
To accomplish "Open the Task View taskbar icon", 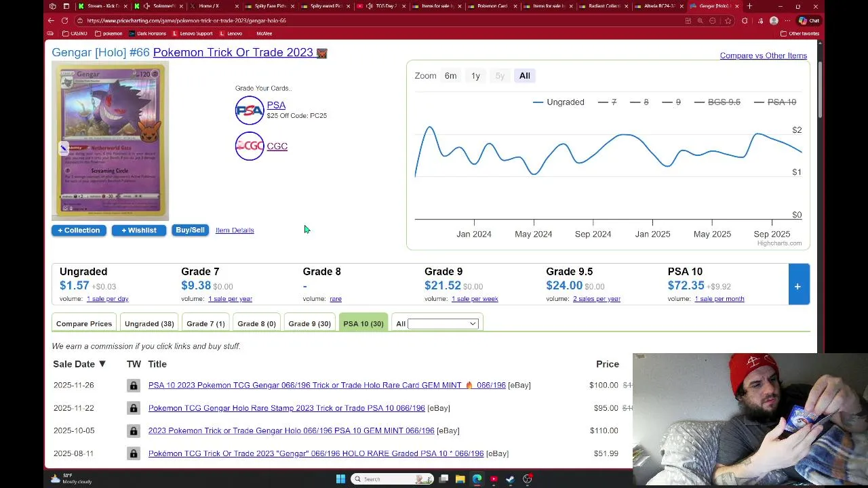I will [x=443, y=479].
